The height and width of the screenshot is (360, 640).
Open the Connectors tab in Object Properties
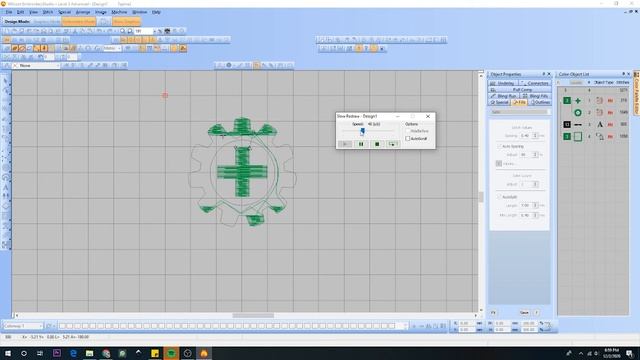(x=535, y=83)
